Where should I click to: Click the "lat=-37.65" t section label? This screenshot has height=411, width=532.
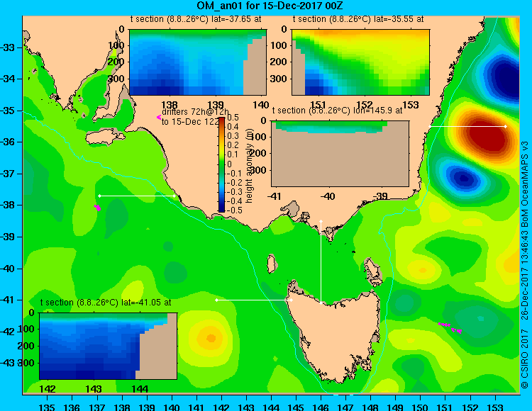[196, 19]
